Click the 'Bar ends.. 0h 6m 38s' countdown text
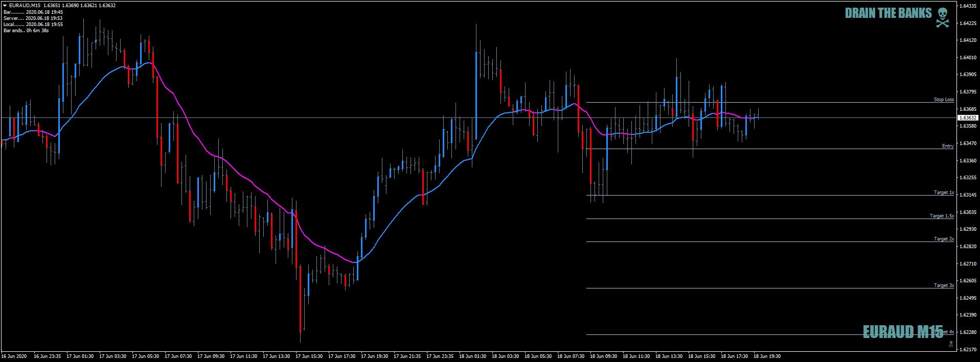980x362 pixels. (x=26, y=30)
